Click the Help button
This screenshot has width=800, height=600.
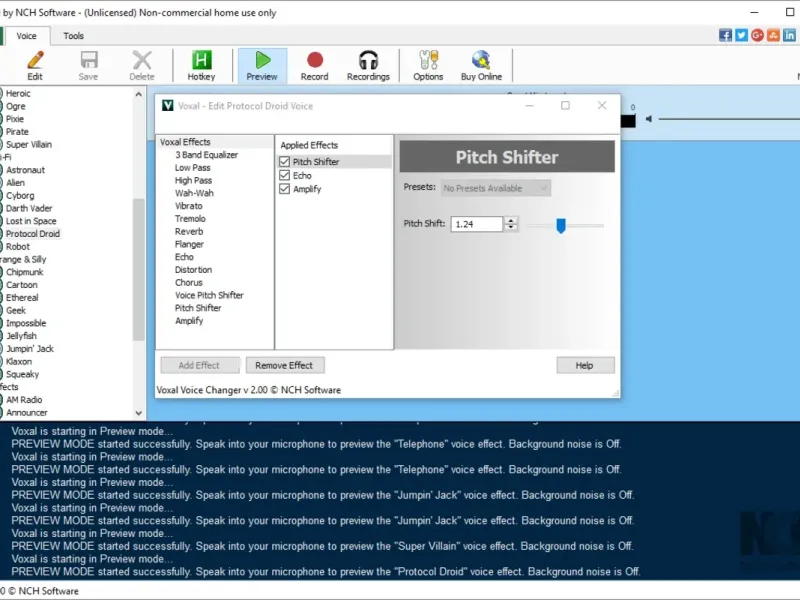pyautogui.click(x=585, y=365)
